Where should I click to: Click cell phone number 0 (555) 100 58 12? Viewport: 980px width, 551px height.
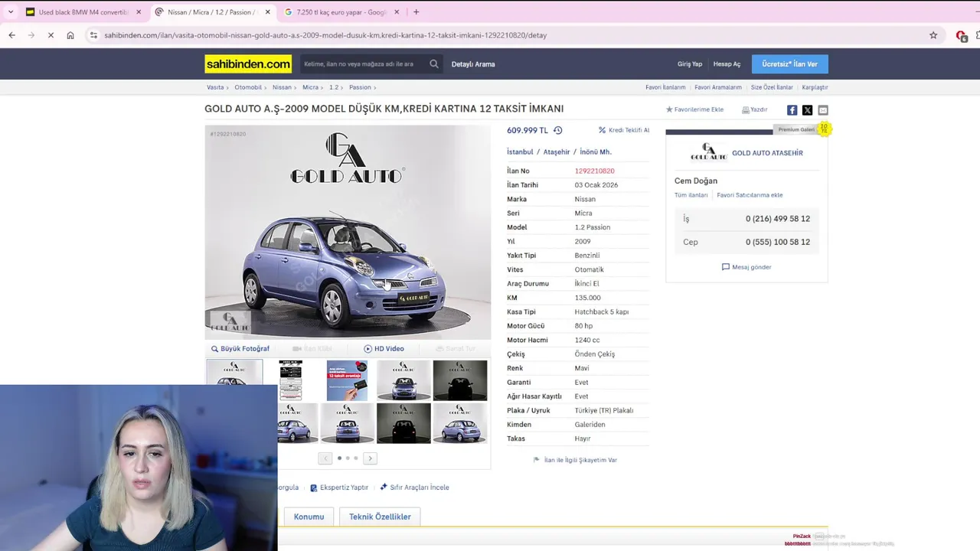tap(778, 242)
